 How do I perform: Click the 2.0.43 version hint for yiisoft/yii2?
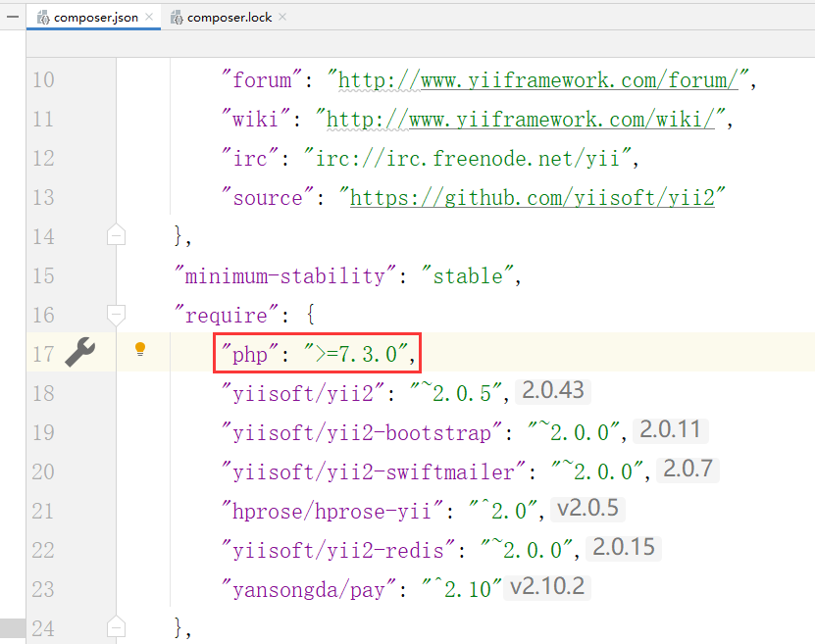553,390
